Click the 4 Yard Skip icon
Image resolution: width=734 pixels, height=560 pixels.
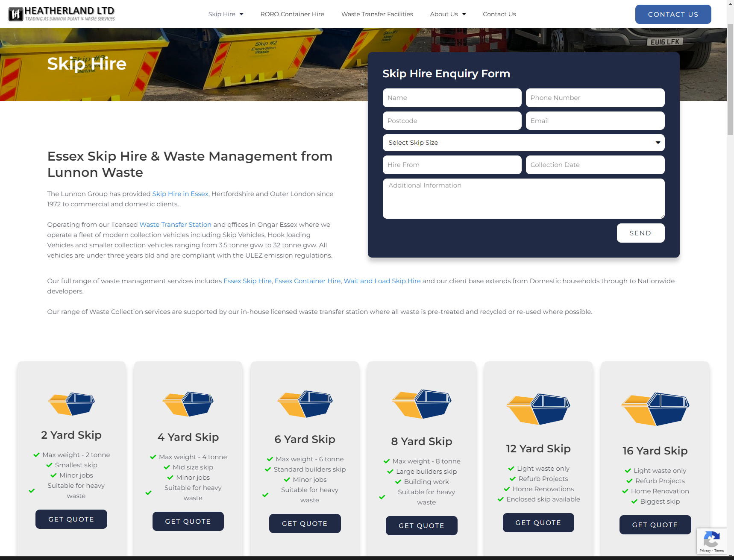pyautogui.click(x=188, y=404)
